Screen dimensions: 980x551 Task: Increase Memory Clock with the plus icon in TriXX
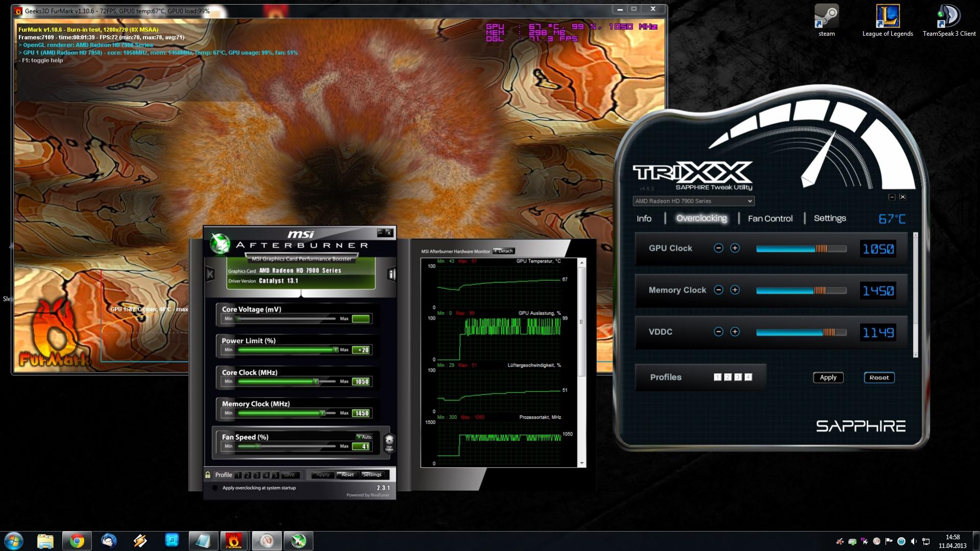(735, 290)
